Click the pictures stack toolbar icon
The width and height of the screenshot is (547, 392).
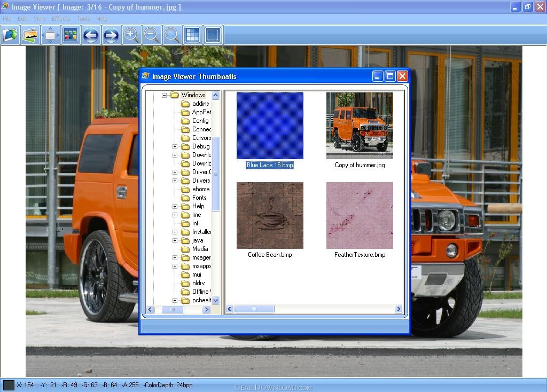31,35
